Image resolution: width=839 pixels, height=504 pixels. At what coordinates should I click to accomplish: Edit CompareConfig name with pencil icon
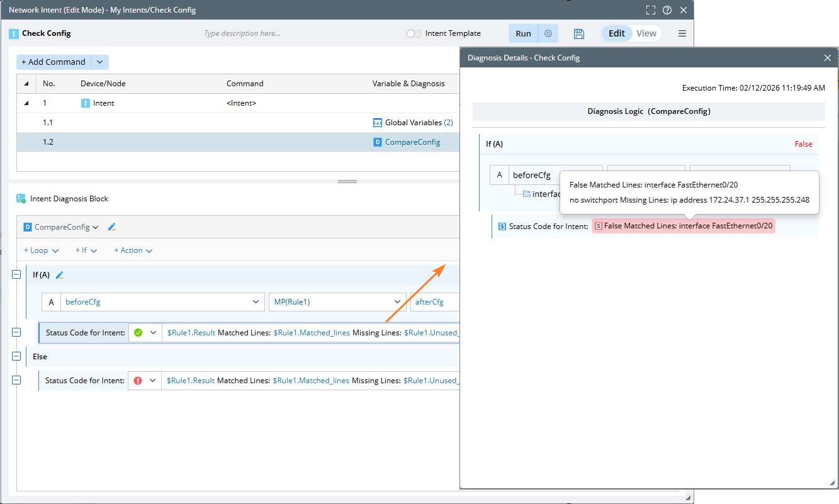(112, 227)
